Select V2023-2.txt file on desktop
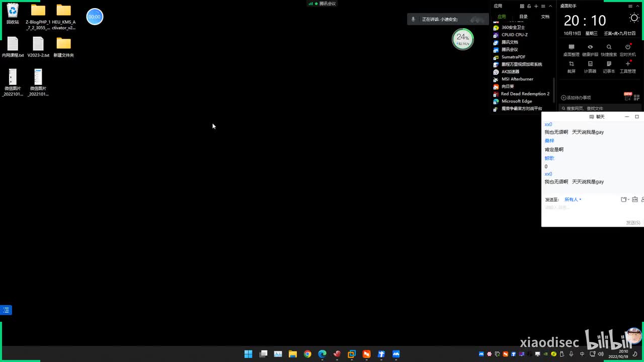Viewport: 644px width, 362px height. 38,47
